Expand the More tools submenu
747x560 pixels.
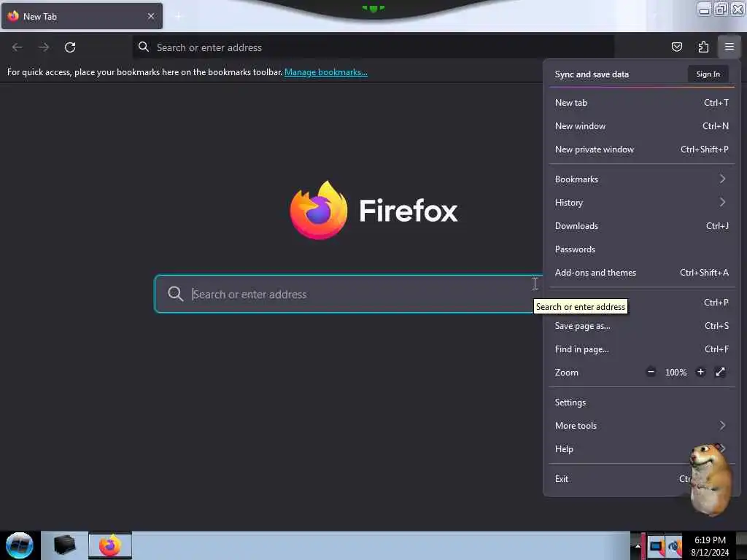[641, 425]
